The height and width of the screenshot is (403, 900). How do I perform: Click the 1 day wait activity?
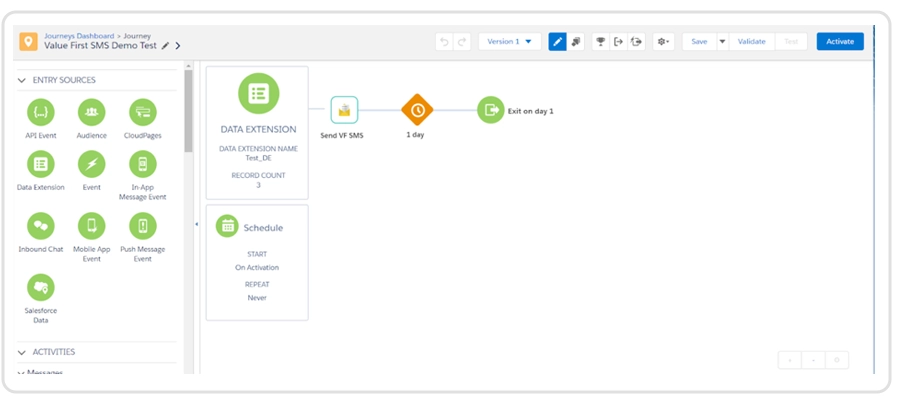[416, 110]
